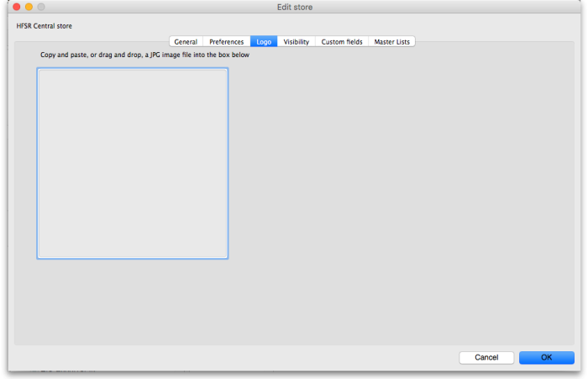Image resolution: width=588 pixels, height=379 pixels.
Task: Click the "Edit store" window title text
Action: click(x=295, y=8)
